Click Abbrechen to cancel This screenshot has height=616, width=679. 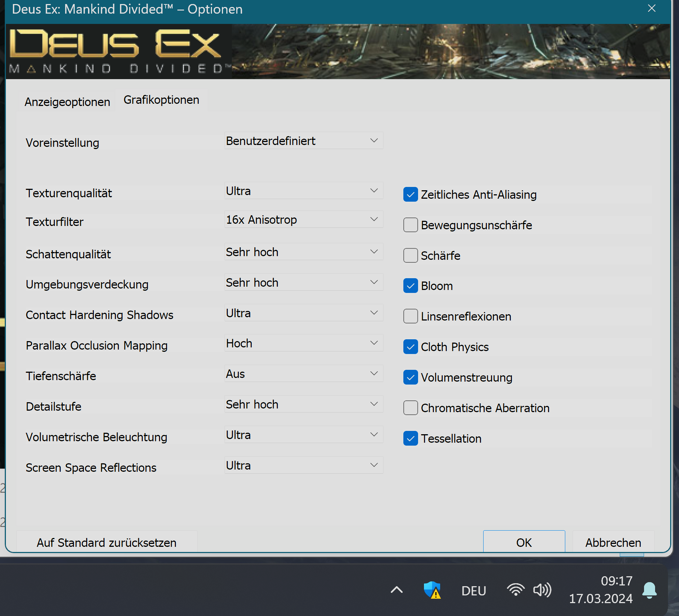[613, 542]
